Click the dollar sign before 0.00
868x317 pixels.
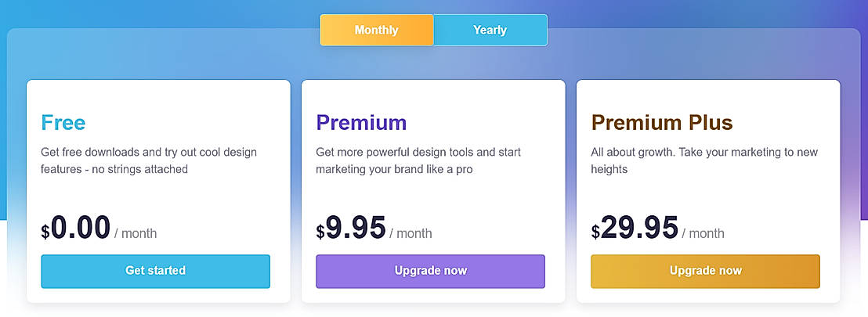coord(45,232)
